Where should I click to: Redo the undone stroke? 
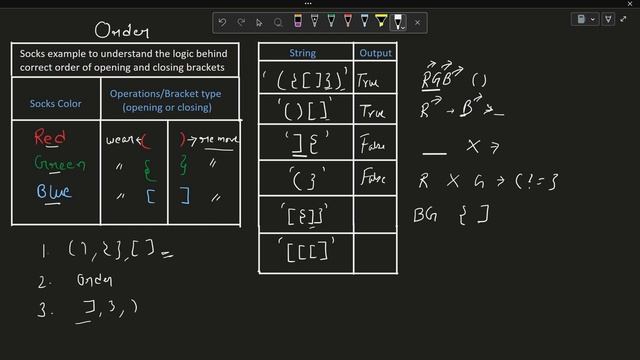click(x=241, y=22)
